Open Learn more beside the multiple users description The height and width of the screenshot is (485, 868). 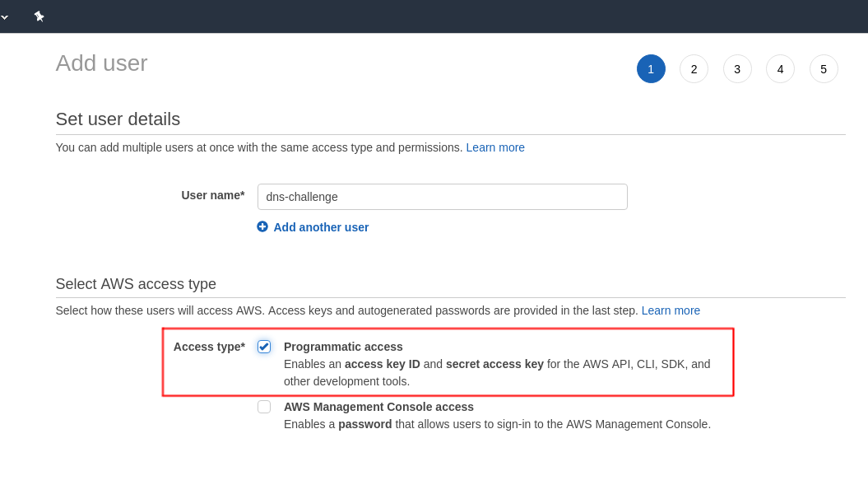pos(495,147)
